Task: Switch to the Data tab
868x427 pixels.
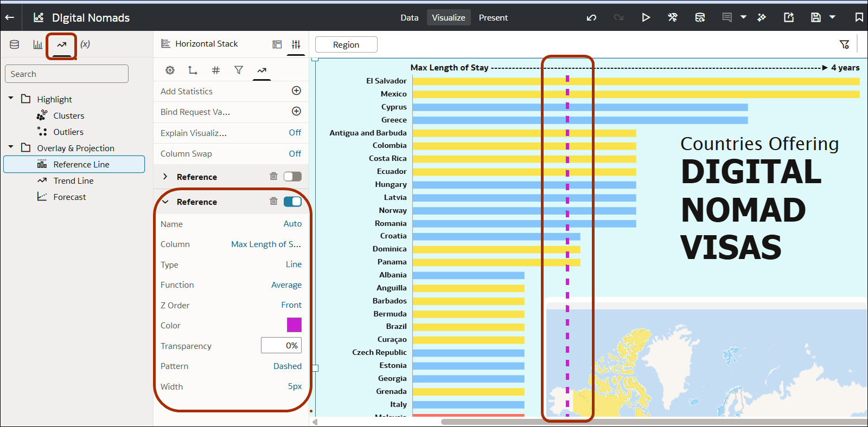Action: (x=410, y=17)
